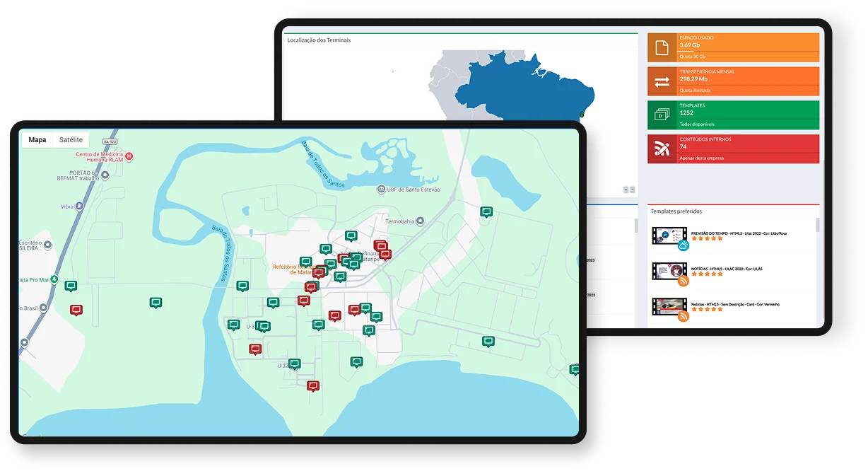Open the Espaço Usado 3.69 Gb card
The width and height of the screenshot is (868, 471).
[x=734, y=47]
